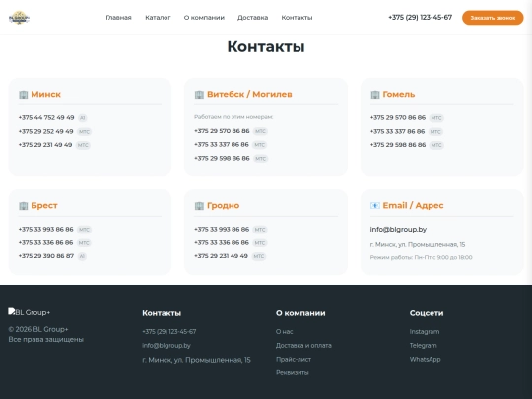Click the Контакты page heading

point(266,47)
